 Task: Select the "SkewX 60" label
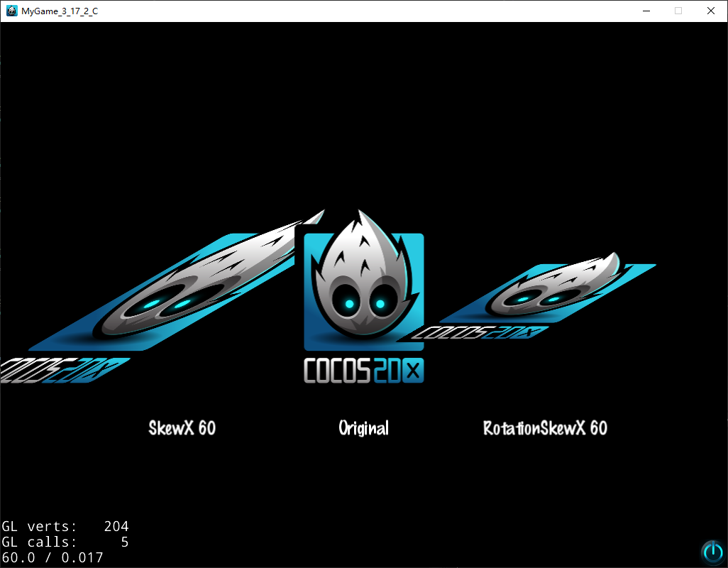[x=182, y=427]
